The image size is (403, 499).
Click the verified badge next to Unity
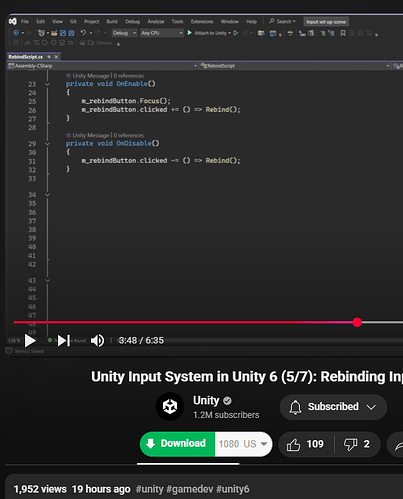pos(227,401)
